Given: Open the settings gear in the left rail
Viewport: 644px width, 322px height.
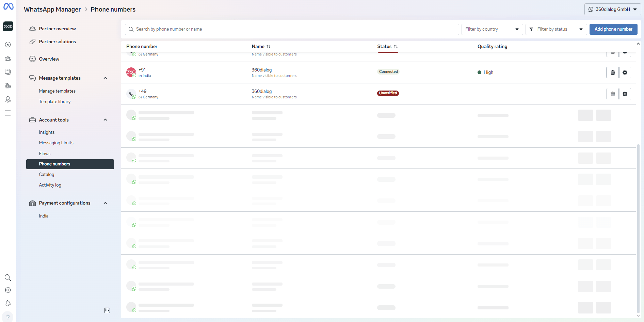Looking at the screenshot, I should click(x=8, y=290).
